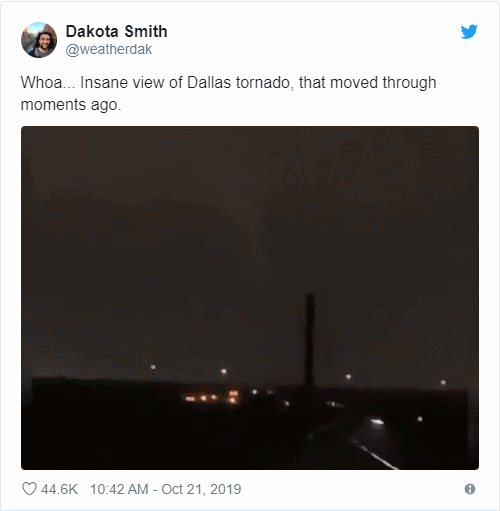This screenshot has height=511, width=500.
Task: Click the "Whoa..." opening word
Action: pyautogui.click(x=46, y=82)
